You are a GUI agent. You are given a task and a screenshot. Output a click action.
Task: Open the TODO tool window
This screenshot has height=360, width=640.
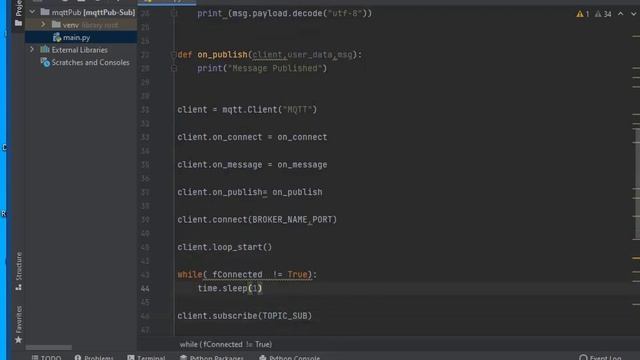pyautogui.click(x=47, y=358)
